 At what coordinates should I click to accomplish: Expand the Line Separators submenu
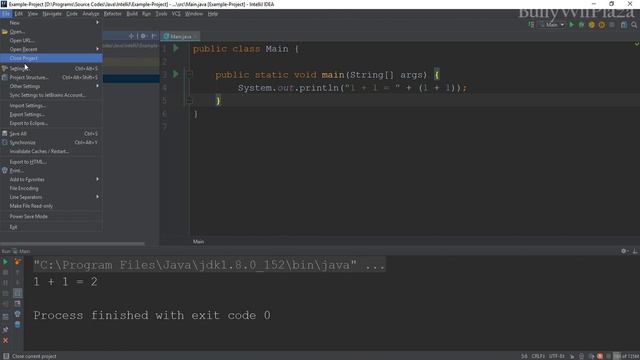[51, 197]
